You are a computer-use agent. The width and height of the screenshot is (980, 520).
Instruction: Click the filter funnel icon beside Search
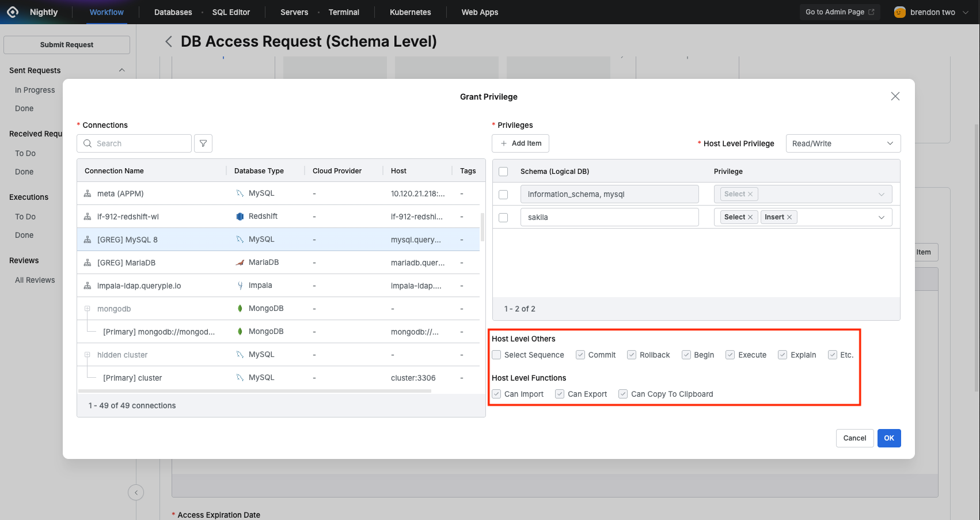pyautogui.click(x=203, y=143)
